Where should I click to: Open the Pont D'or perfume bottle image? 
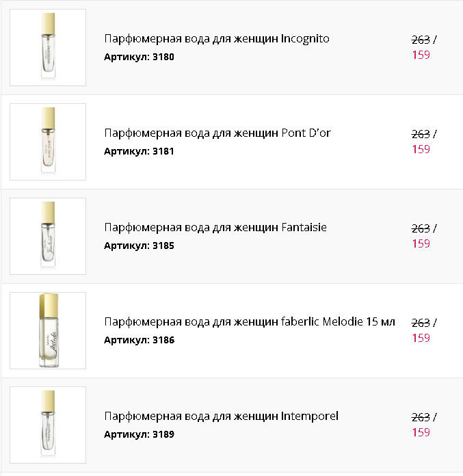[x=48, y=142]
